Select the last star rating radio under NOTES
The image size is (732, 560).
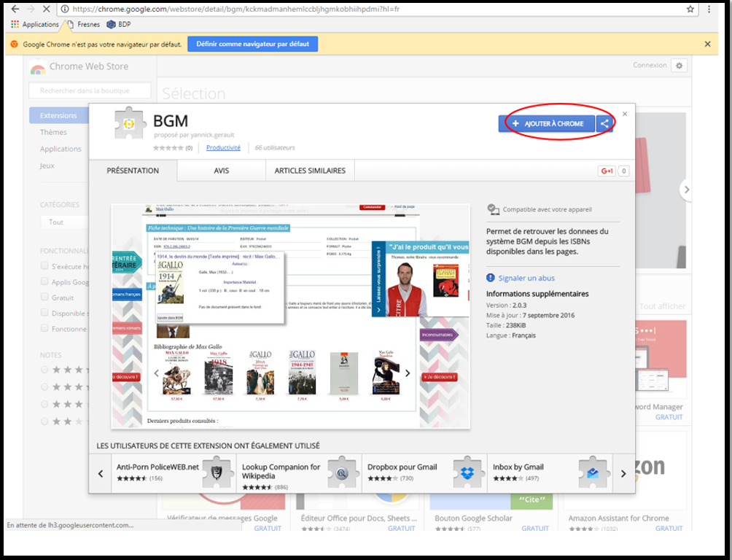pyautogui.click(x=44, y=421)
